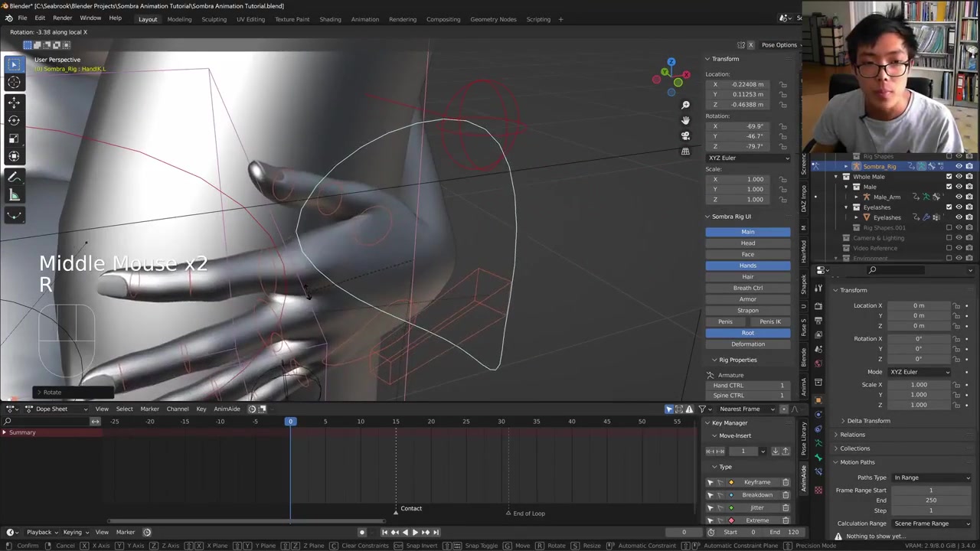This screenshot has width=980, height=551.
Task: Select the Measure tool
Action: [14, 196]
